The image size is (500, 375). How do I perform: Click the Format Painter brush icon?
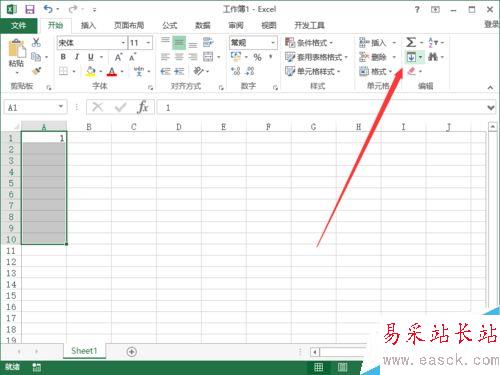pos(36,71)
